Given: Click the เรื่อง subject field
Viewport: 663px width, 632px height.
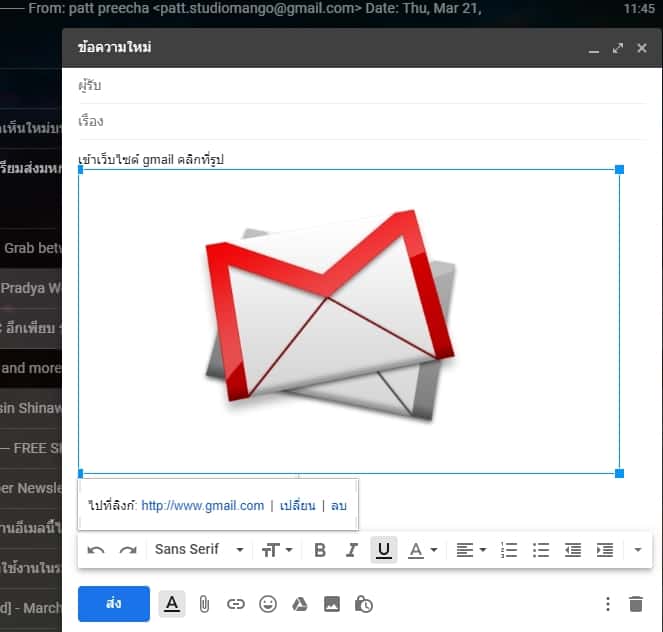Looking at the screenshot, I should click(x=362, y=121).
